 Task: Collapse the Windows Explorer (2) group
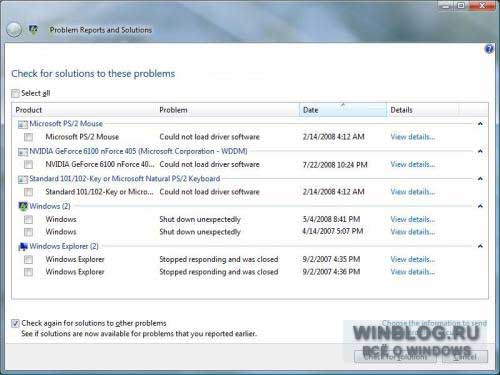480,246
